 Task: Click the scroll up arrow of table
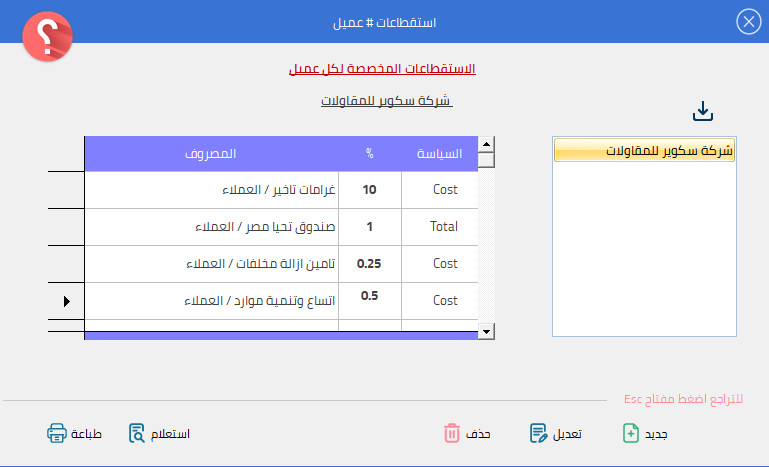coord(486,144)
